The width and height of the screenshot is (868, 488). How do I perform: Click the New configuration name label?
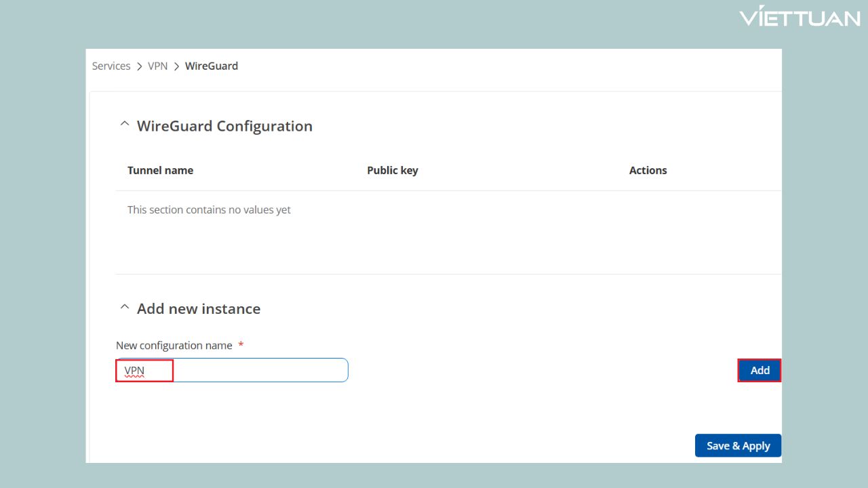pyautogui.click(x=174, y=346)
